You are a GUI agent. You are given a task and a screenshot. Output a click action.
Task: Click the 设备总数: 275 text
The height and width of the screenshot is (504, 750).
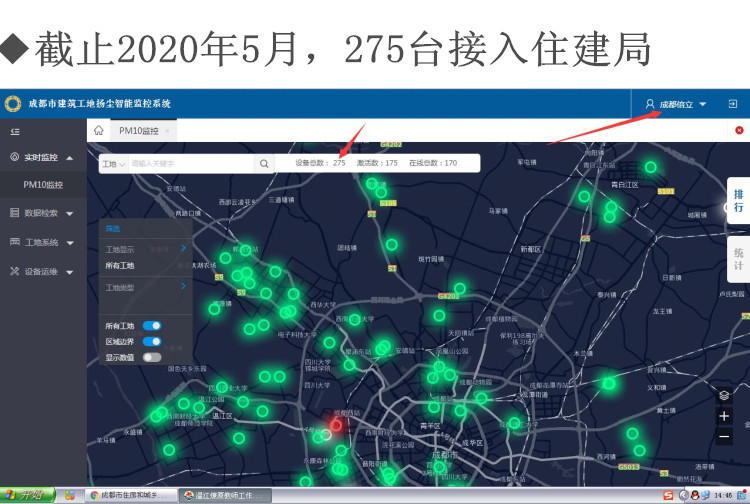click(320, 163)
